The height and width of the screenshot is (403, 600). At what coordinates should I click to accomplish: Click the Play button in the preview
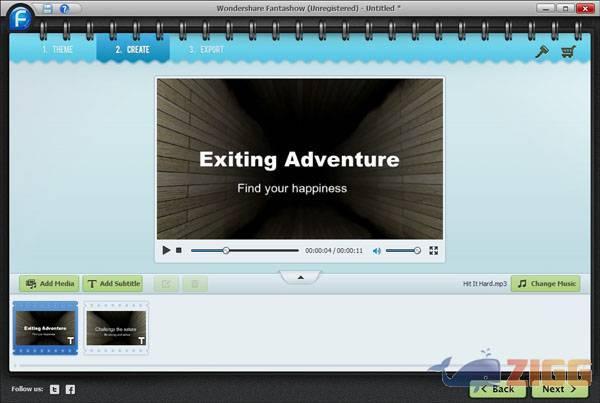pyautogui.click(x=165, y=250)
